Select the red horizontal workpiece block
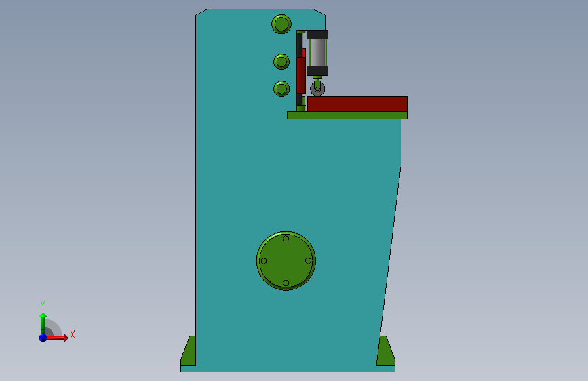This screenshot has width=588, height=381. [357, 104]
